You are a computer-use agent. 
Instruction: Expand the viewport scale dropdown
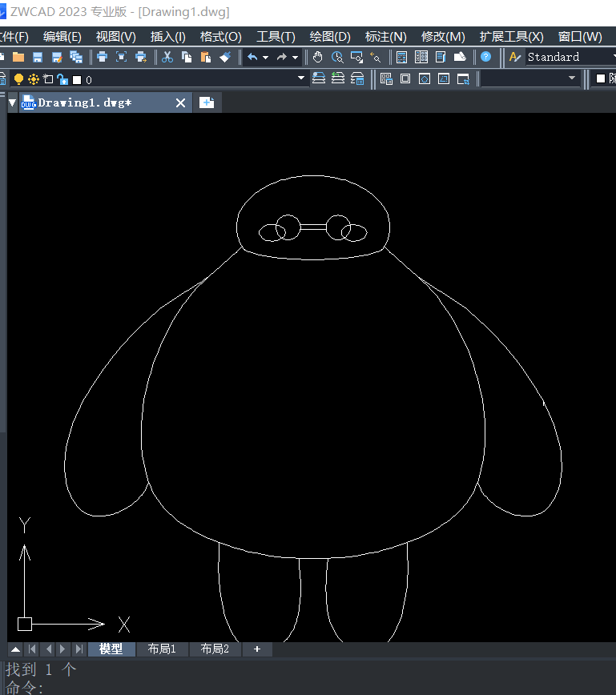click(x=572, y=78)
